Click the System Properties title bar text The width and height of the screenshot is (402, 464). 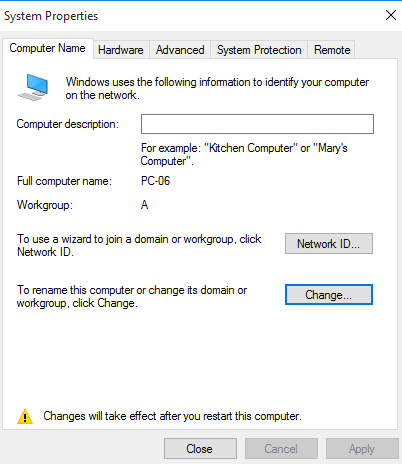[51, 16]
